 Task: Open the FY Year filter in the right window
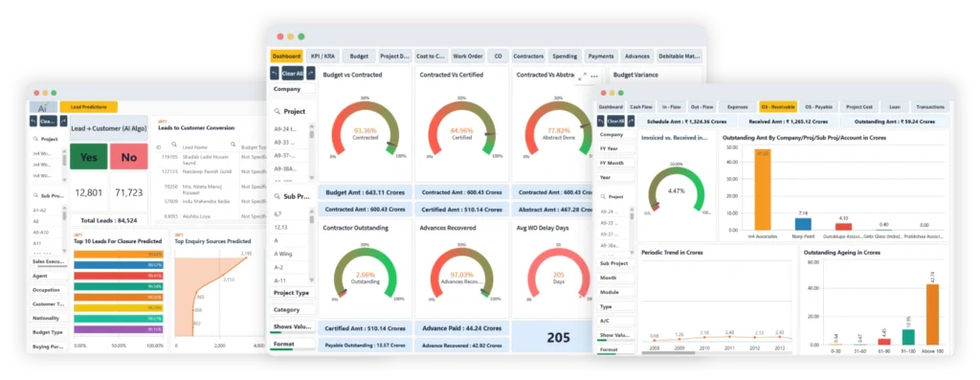[x=615, y=148]
